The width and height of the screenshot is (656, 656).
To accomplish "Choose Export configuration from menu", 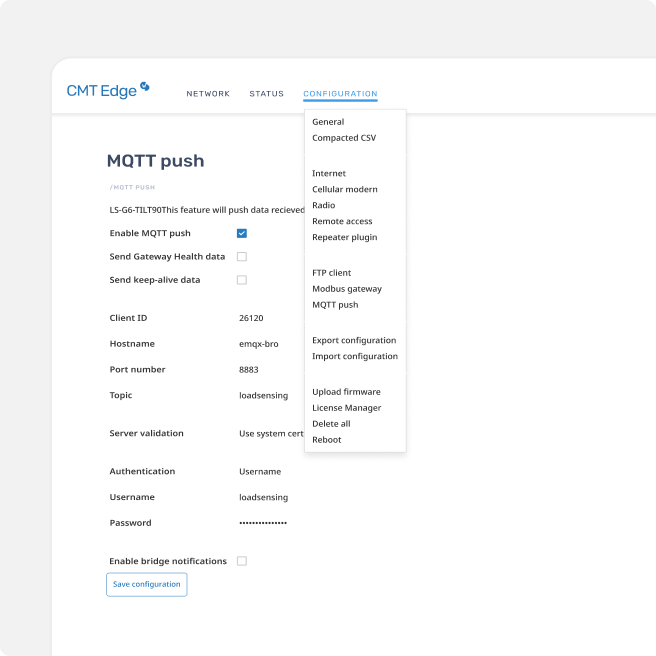I will 354,340.
